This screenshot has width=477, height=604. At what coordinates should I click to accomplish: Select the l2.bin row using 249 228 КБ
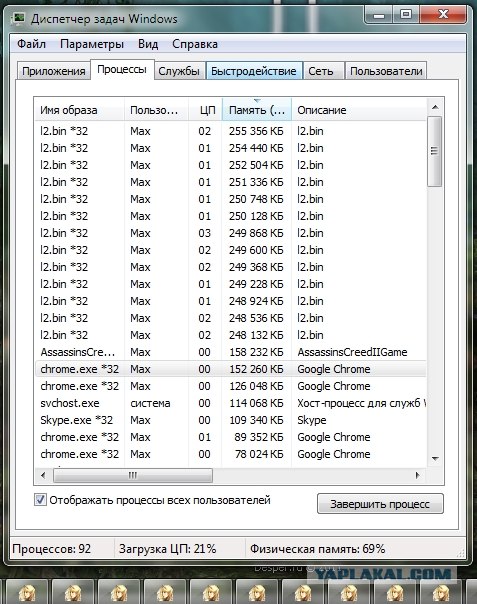click(x=230, y=284)
